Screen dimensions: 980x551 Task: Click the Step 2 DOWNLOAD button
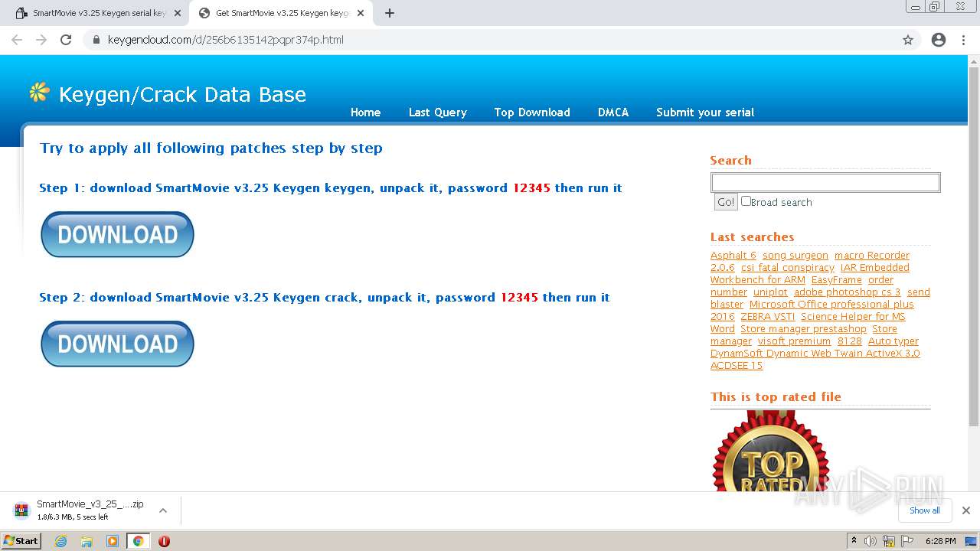point(117,344)
